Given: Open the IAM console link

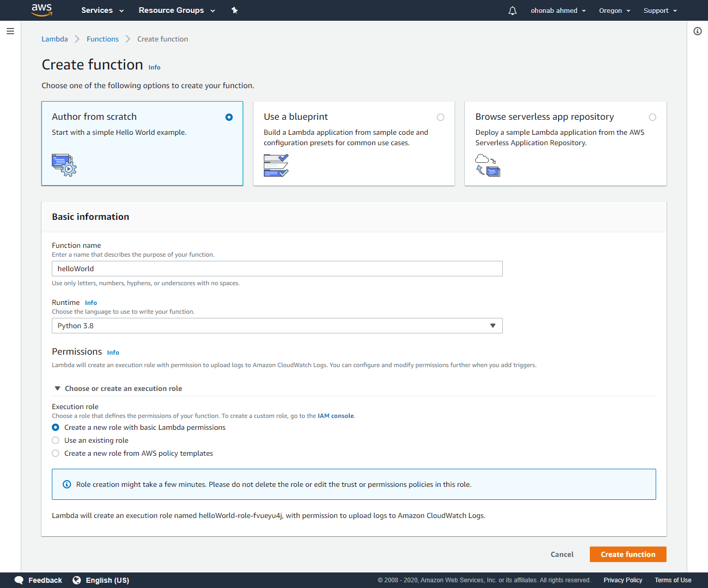Looking at the screenshot, I should coord(336,416).
